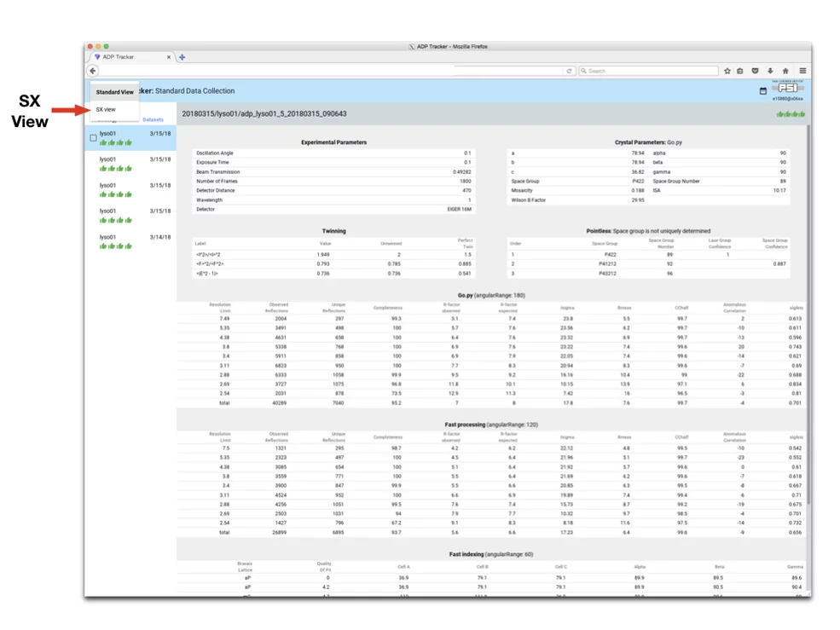Open Firefox downloads arrow icon
Screen dimensions: 840x630
770,71
